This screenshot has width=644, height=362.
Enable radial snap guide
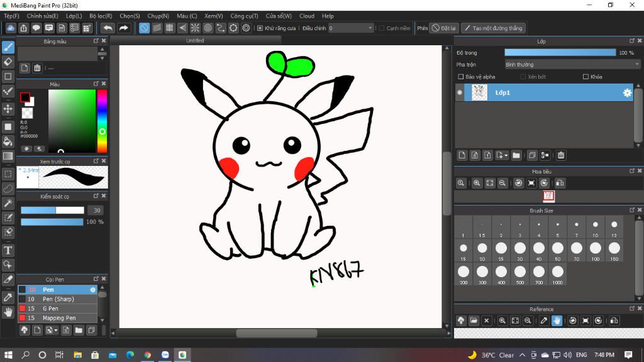pos(195,28)
